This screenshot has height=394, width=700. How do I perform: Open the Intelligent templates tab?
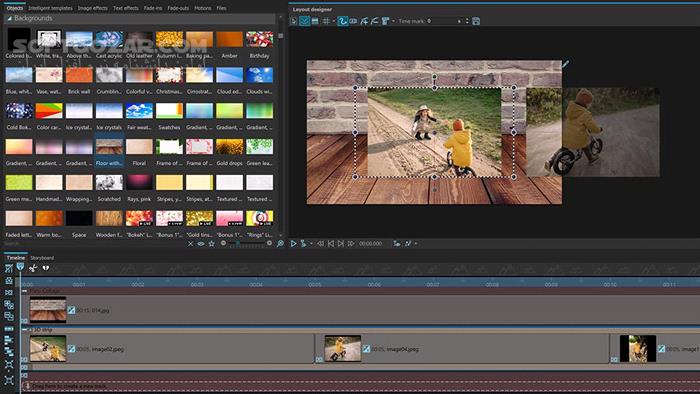pyautogui.click(x=50, y=8)
